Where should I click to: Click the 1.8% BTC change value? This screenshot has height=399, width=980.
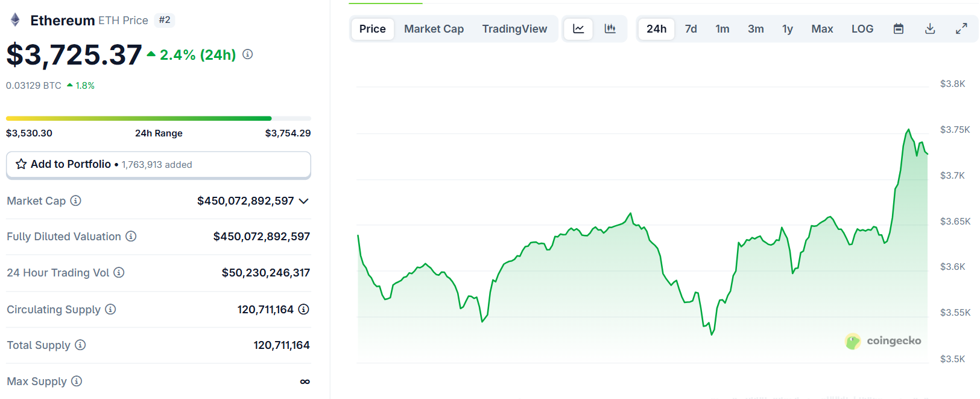(85, 86)
